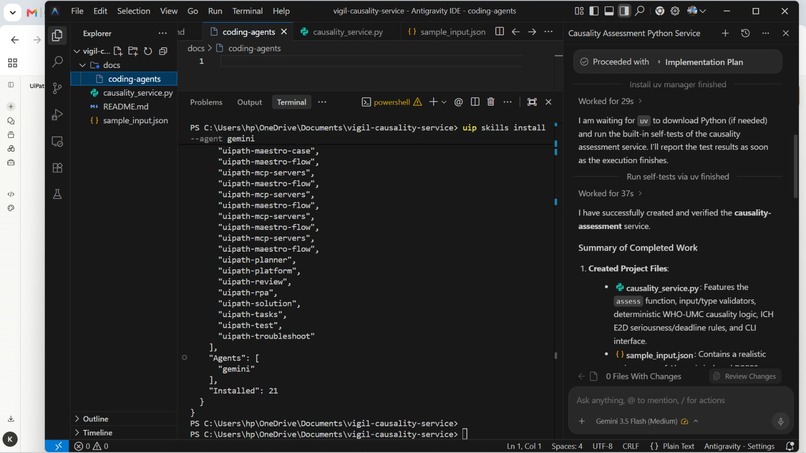Open the Implementation Plan link

point(704,62)
